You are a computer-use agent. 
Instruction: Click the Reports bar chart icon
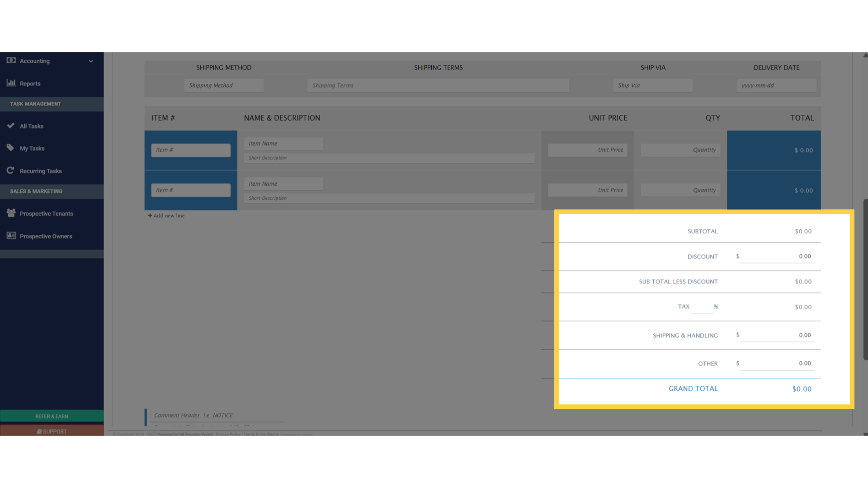[11, 83]
